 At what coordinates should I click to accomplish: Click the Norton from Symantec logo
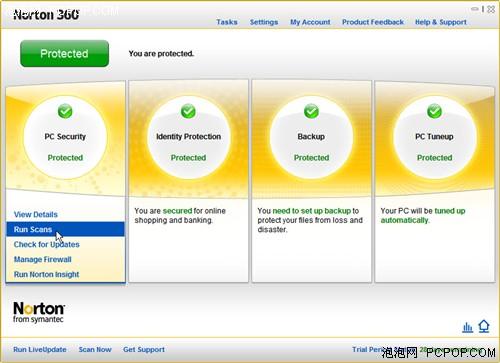click(x=39, y=312)
